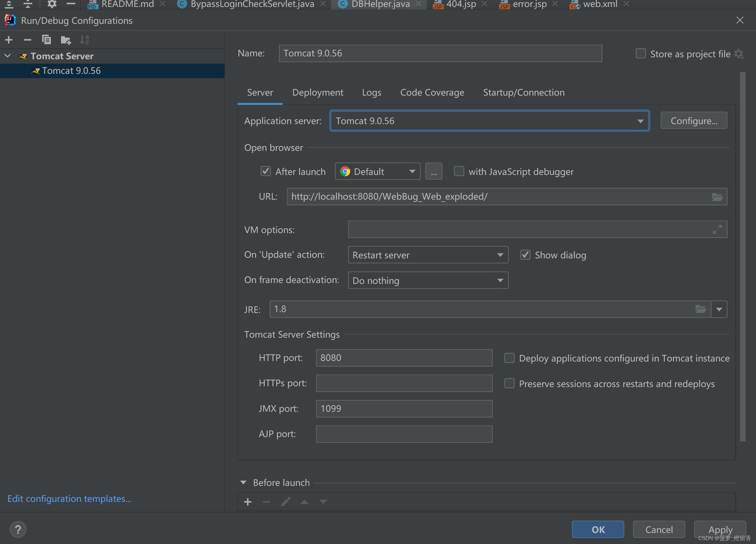Open the Application server dropdown
This screenshot has width=756, height=544.
[490, 121]
